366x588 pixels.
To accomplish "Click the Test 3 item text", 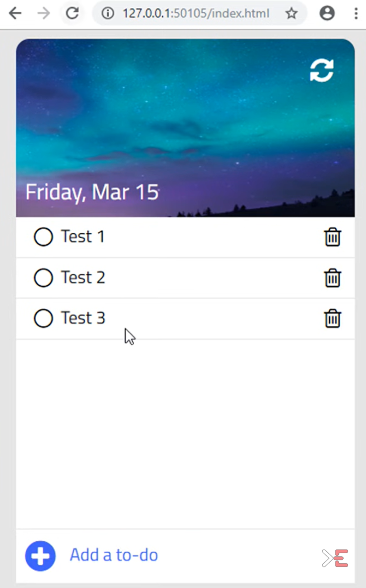I will click(x=83, y=318).
